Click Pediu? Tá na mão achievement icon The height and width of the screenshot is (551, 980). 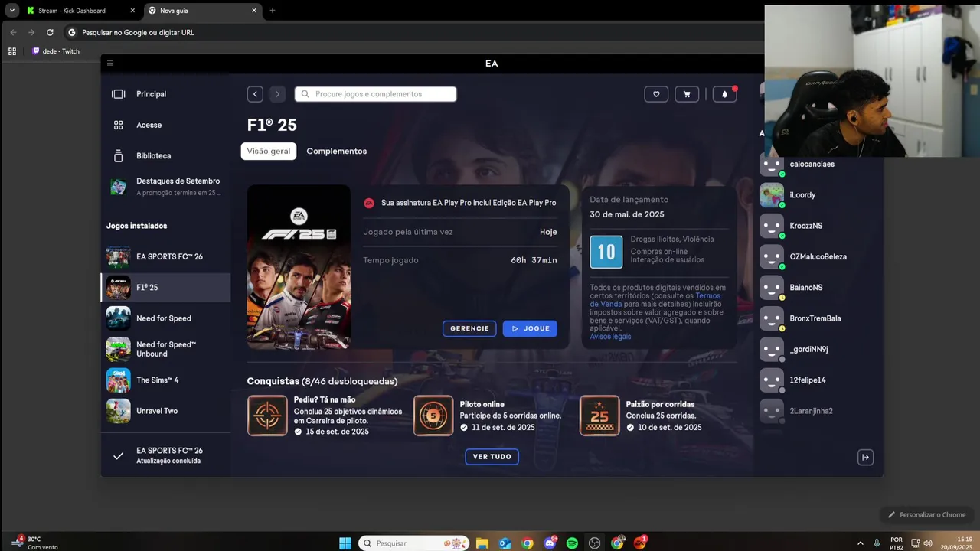(267, 416)
